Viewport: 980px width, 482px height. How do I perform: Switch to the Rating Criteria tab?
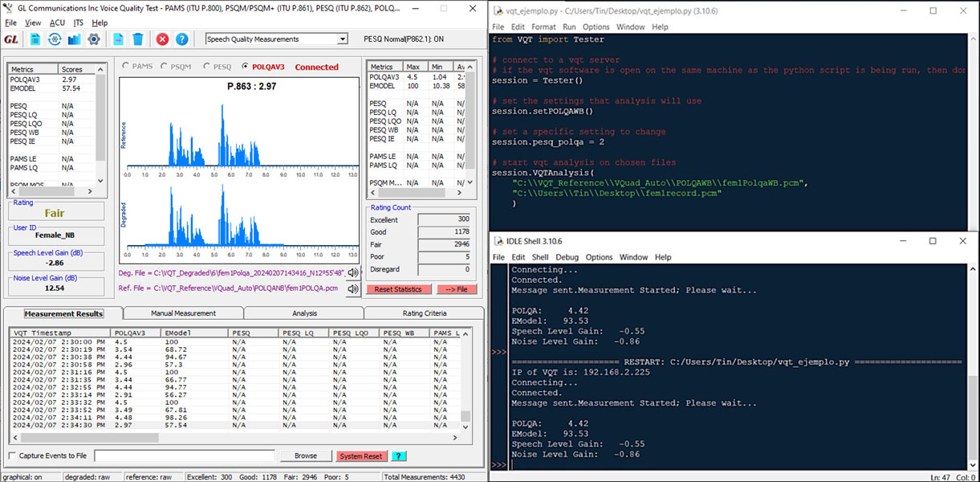(x=425, y=313)
